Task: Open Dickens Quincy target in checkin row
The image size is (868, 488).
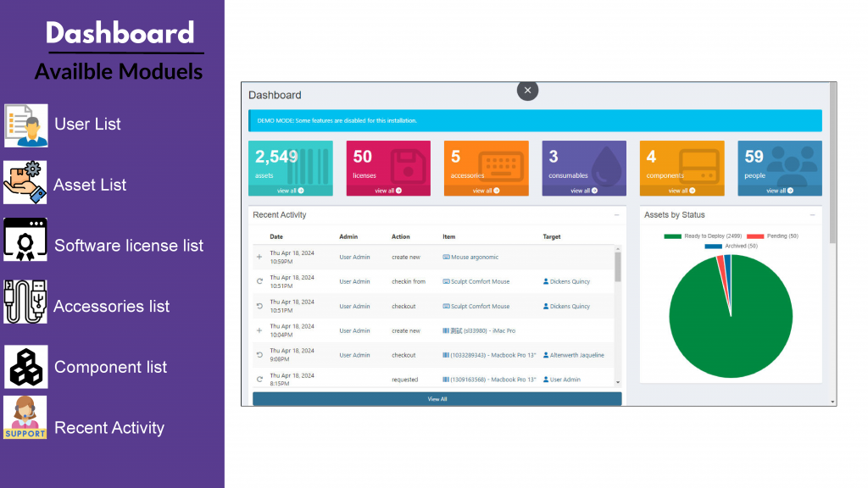Action: 569,281
